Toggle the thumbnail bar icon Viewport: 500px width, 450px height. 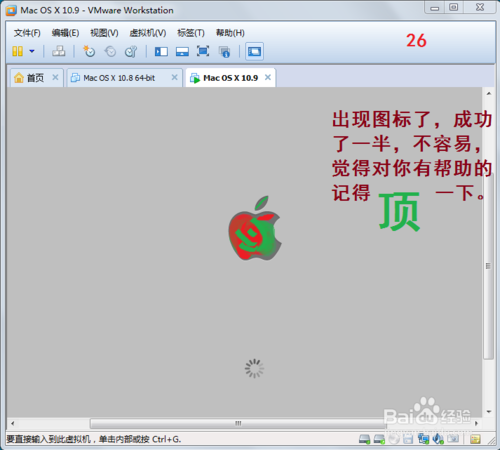(182, 51)
